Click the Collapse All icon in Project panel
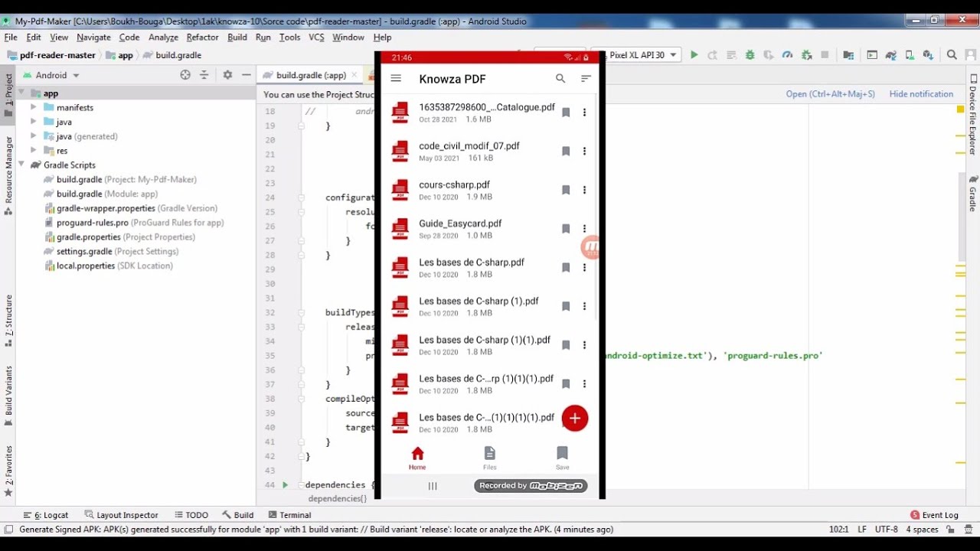Screen dimensions: 980x551 tap(204, 75)
